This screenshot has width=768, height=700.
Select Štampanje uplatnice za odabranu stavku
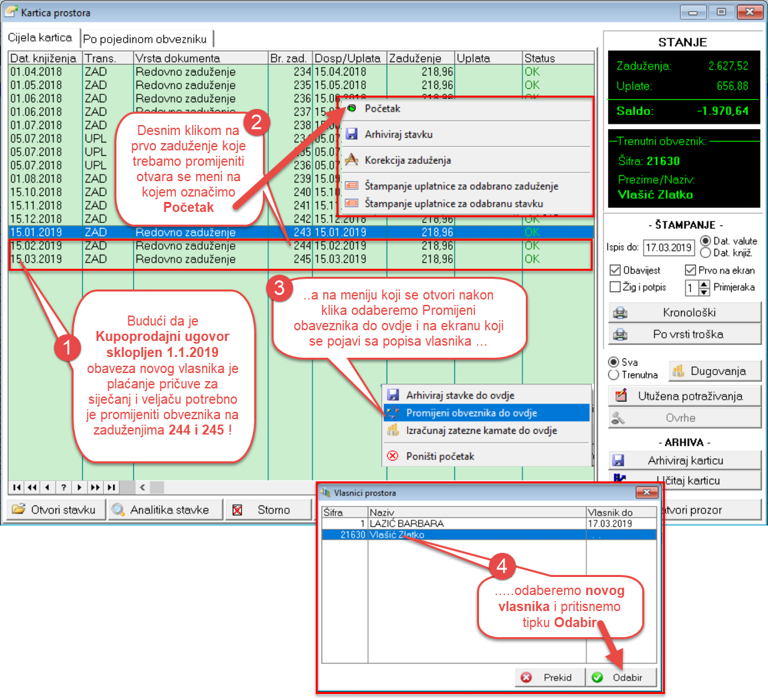click(x=454, y=204)
